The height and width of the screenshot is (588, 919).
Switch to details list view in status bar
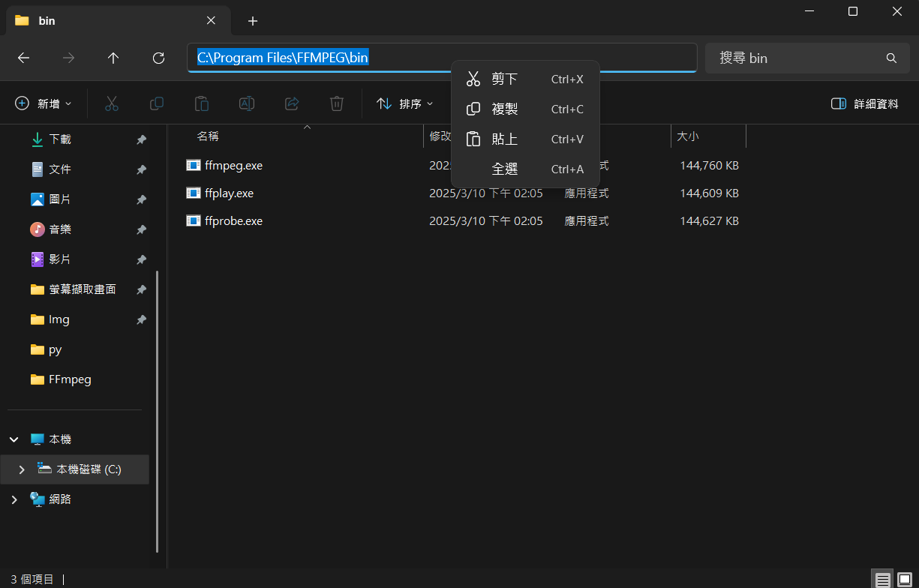pyautogui.click(x=882, y=579)
